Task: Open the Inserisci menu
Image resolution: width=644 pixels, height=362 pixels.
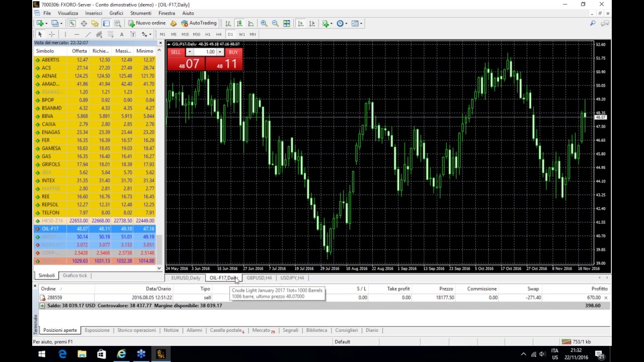Action: (94, 13)
